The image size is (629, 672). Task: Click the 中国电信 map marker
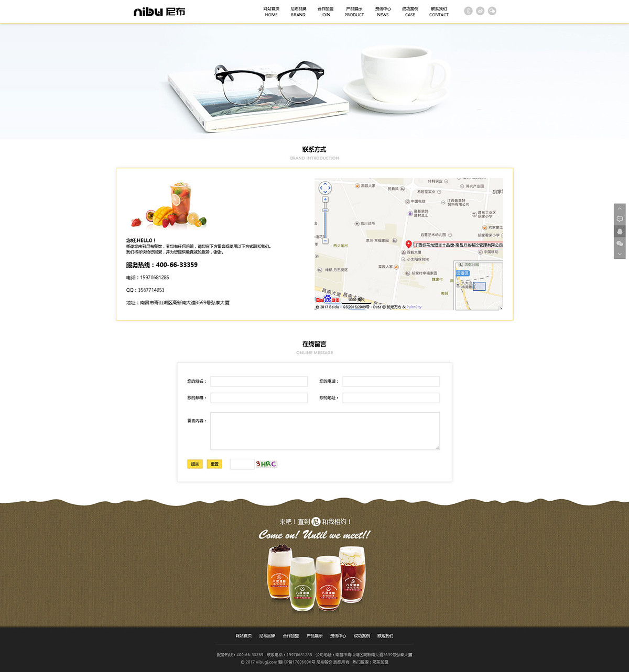coord(407,201)
